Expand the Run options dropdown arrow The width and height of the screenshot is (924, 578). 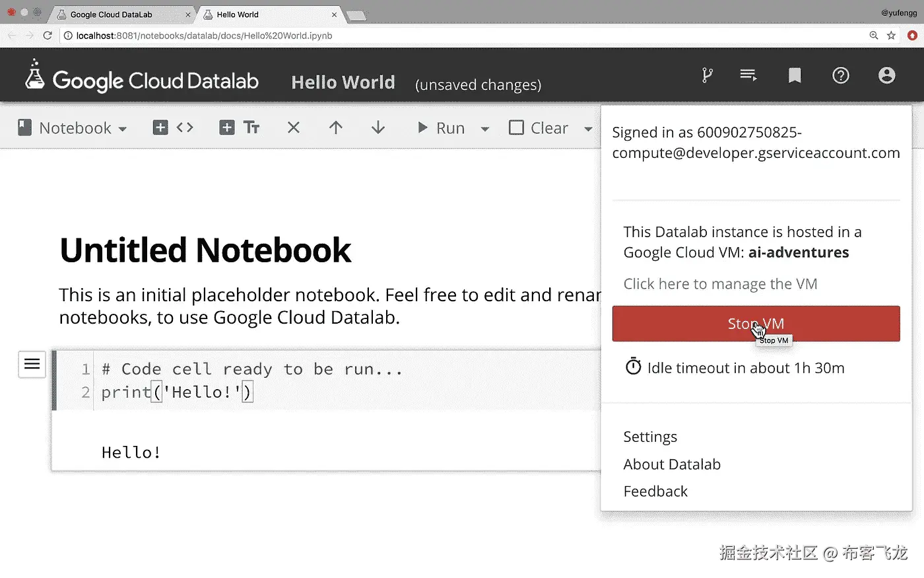485,129
